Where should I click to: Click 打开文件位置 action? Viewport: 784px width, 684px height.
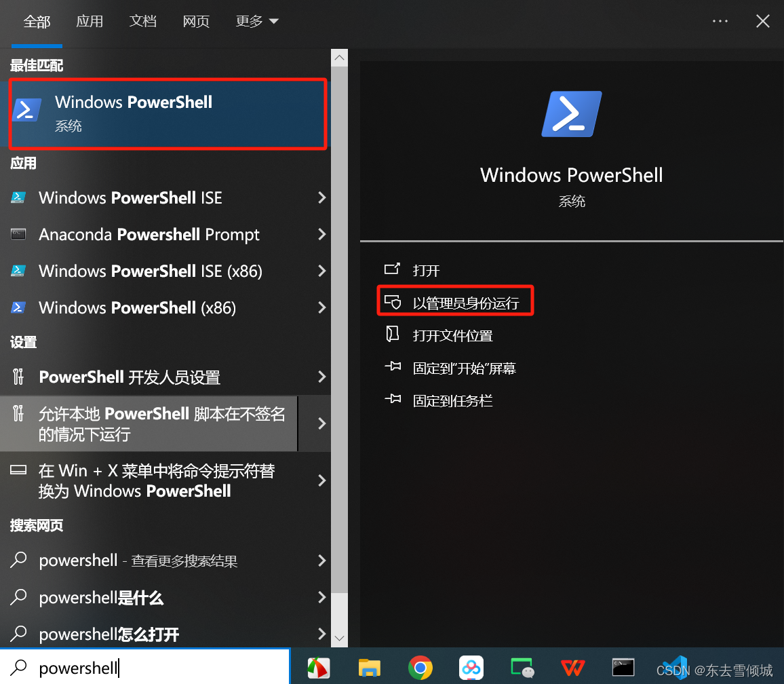point(452,335)
